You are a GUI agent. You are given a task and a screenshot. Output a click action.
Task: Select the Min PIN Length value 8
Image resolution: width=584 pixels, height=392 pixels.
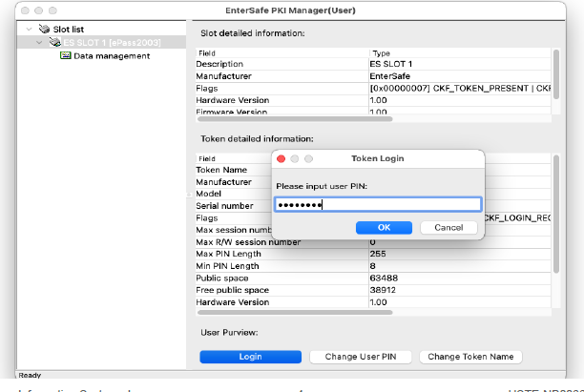click(373, 266)
